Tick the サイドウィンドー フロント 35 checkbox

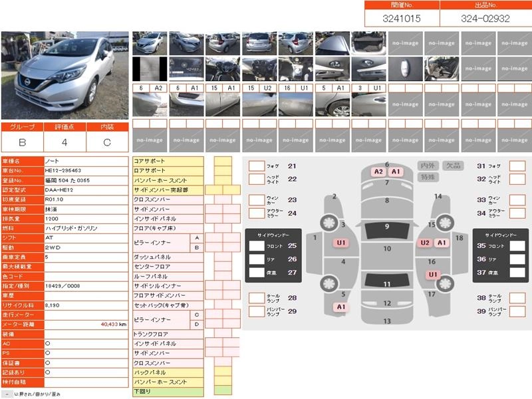pyautogui.click(x=517, y=245)
